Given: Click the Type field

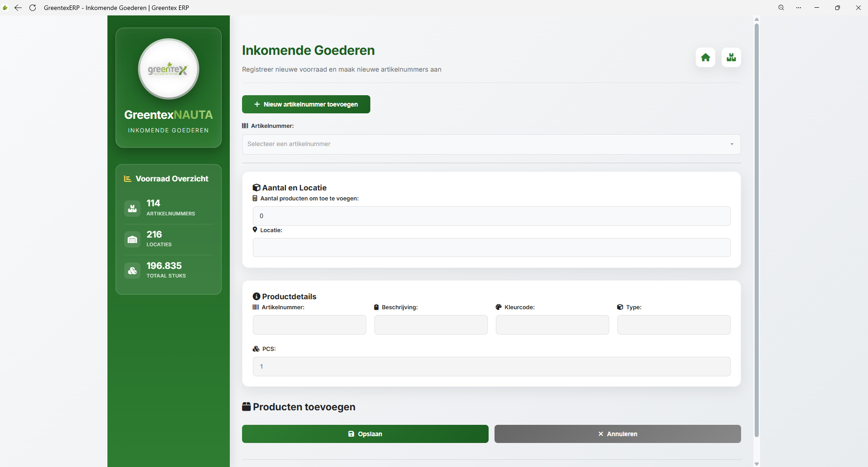Looking at the screenshot, I should pos(674,325).
